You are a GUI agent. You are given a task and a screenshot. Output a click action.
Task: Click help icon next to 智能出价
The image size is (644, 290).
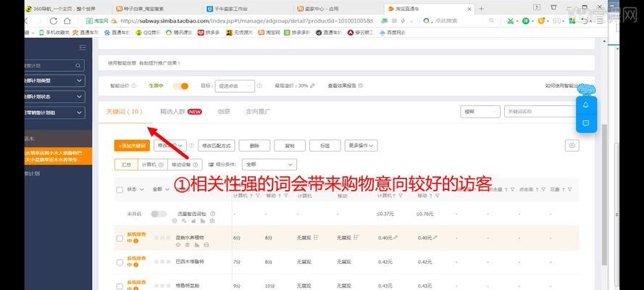coord(133,86)
